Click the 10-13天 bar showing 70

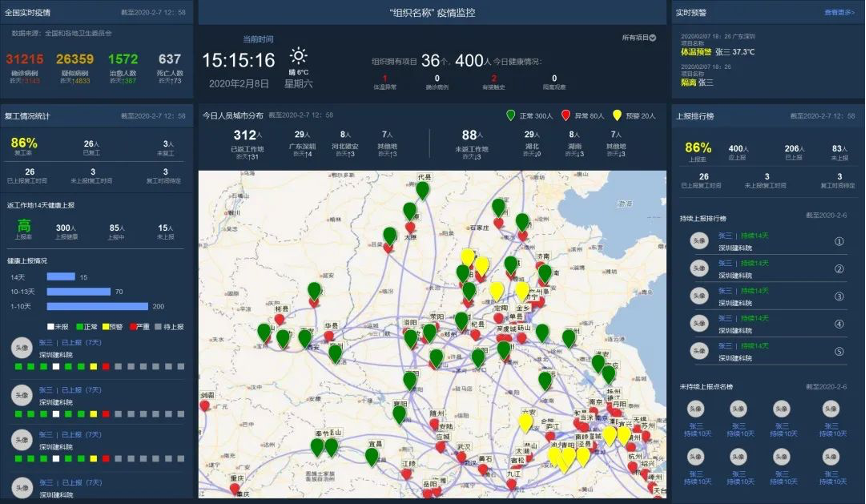[x=79, y=291]
